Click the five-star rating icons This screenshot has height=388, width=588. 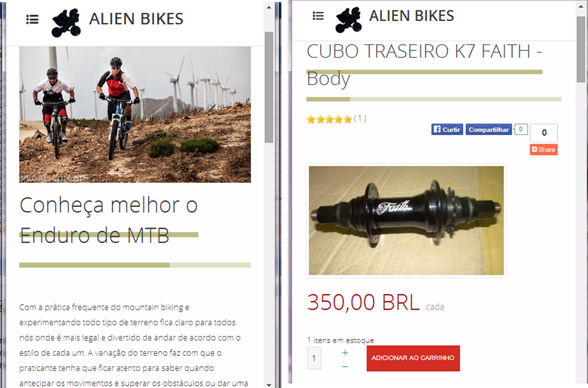[x=329, y=119]
